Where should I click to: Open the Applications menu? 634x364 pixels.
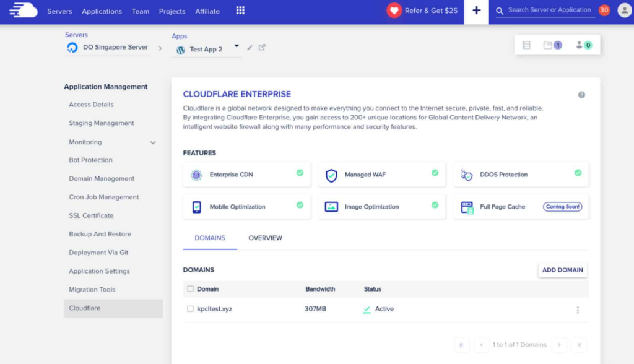click(102, 11)
